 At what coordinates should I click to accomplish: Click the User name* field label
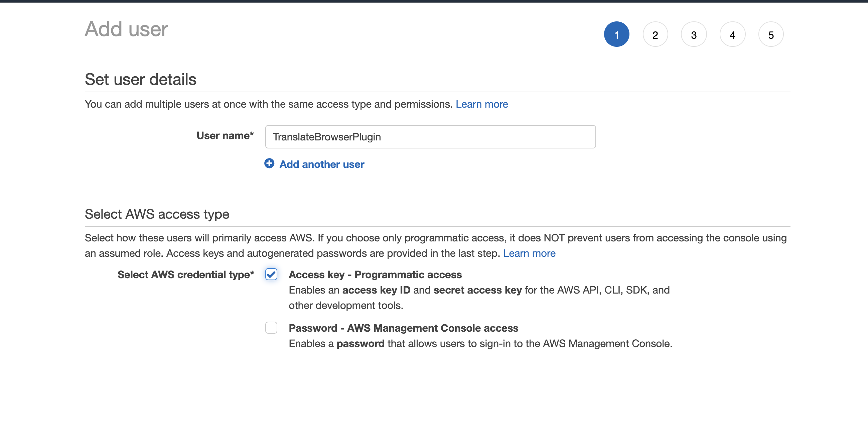(x=225, y=135)
